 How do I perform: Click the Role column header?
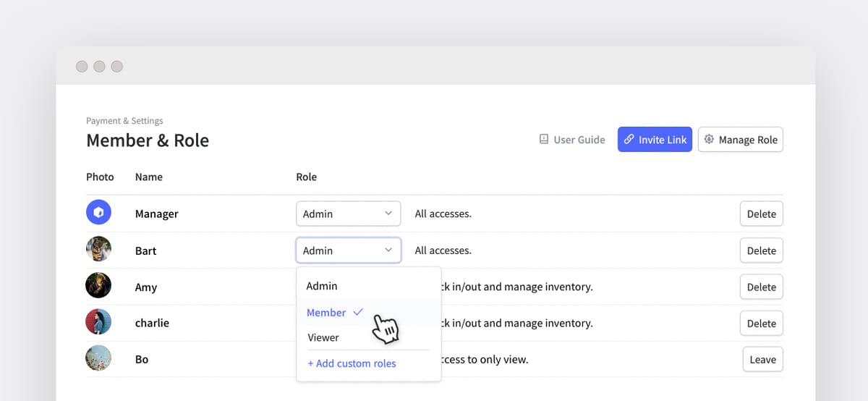(307, 177)
